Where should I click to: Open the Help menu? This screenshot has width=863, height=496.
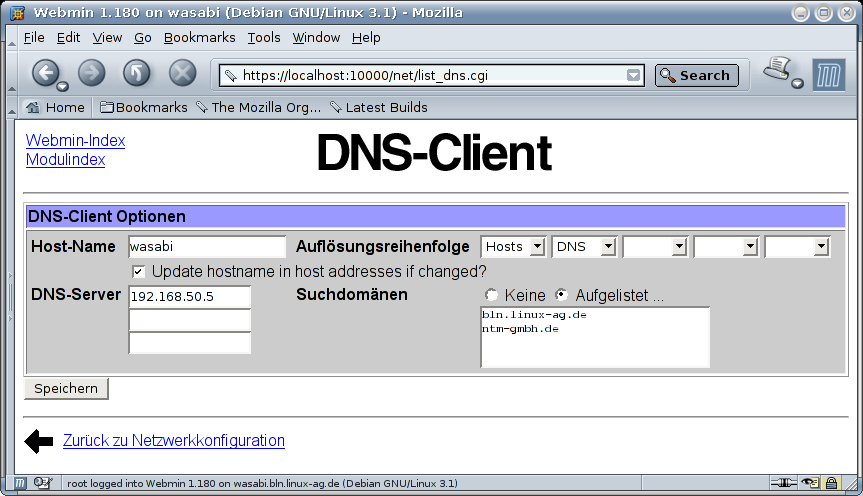(366, 37)
